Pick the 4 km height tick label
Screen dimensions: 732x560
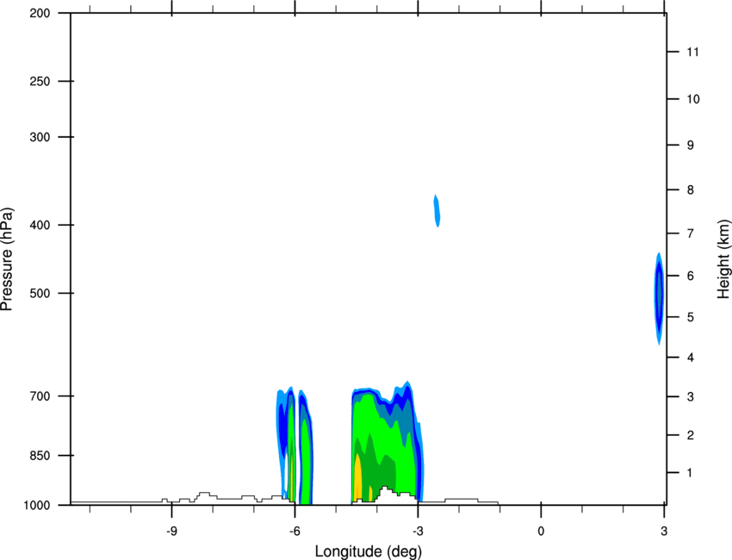(x=691, y=358)
